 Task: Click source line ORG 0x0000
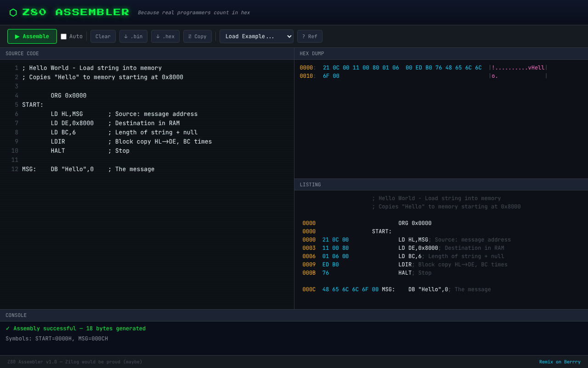pos(68,96)
